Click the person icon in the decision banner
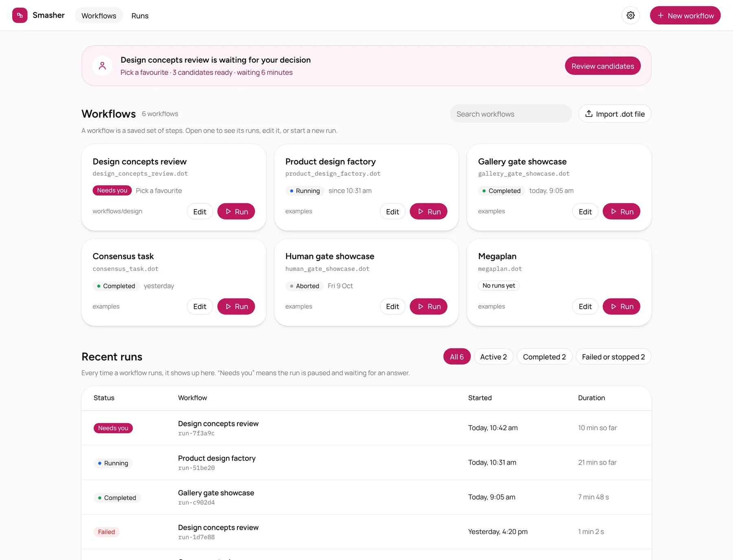This screenshot has height=560, width=733. pyautogui.click(x=102, y=66)
